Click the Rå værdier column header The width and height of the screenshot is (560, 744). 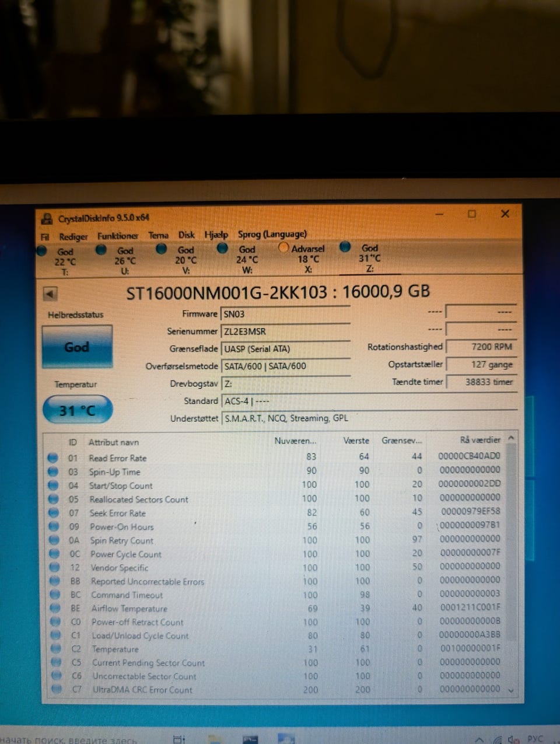pos(480,440)
